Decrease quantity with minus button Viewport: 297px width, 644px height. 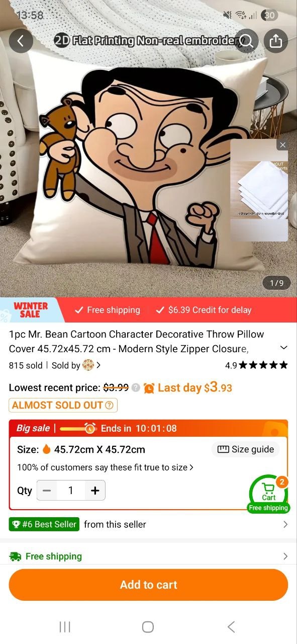click(x=47, y=491)
